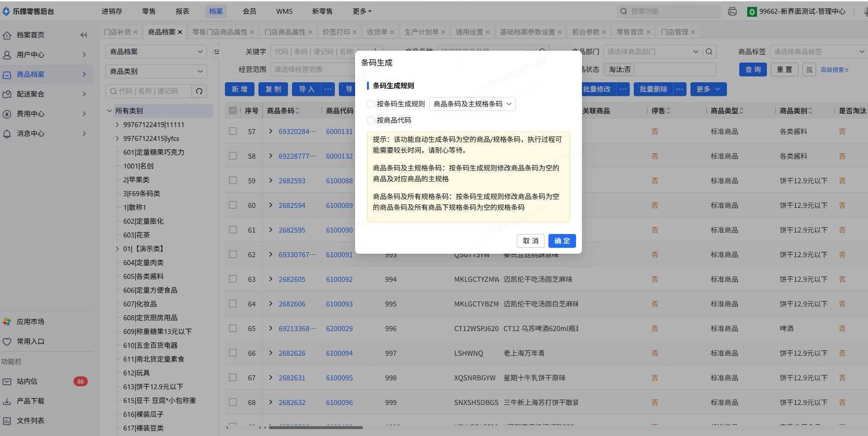Click the refresh icon beside category search
The height and width of the screenshot is (436, 868).
click(x=199, y=91)
